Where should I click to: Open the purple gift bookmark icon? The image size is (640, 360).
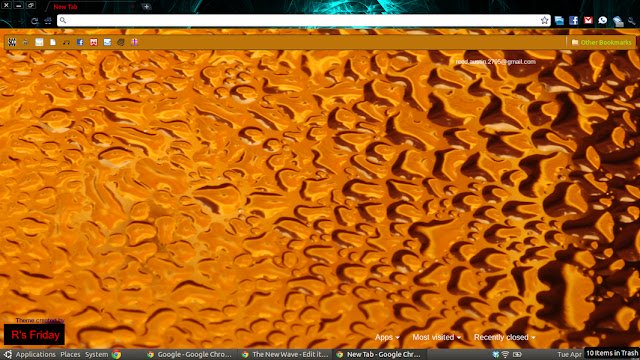click(x=134, y=42)
